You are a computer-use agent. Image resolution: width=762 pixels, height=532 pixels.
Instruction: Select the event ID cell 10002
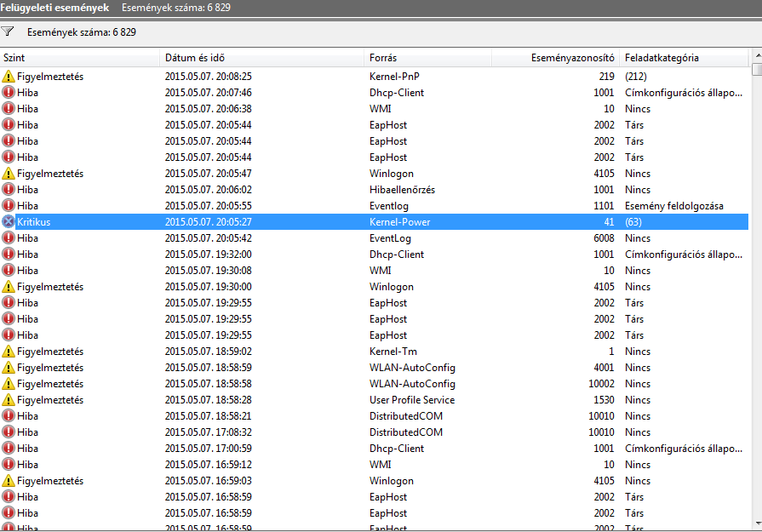[601, 384]
